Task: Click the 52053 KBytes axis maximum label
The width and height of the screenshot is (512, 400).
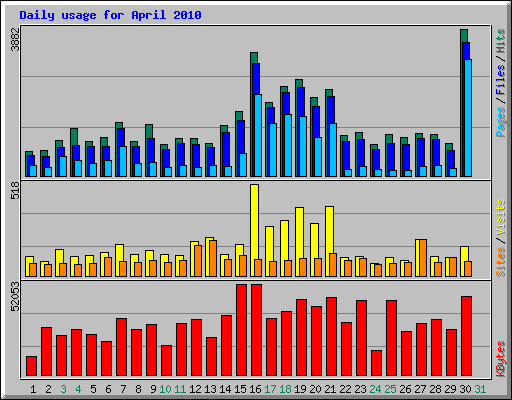Action: coord(15,297)
